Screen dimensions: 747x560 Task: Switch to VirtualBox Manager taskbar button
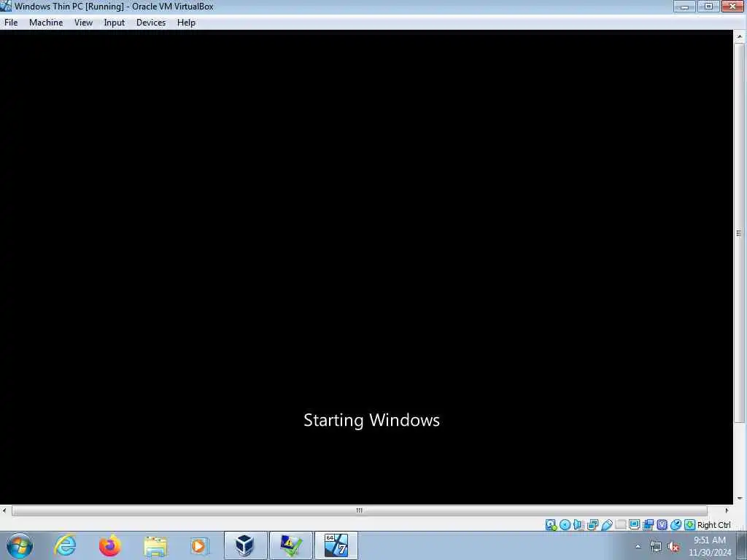point(245,545)
